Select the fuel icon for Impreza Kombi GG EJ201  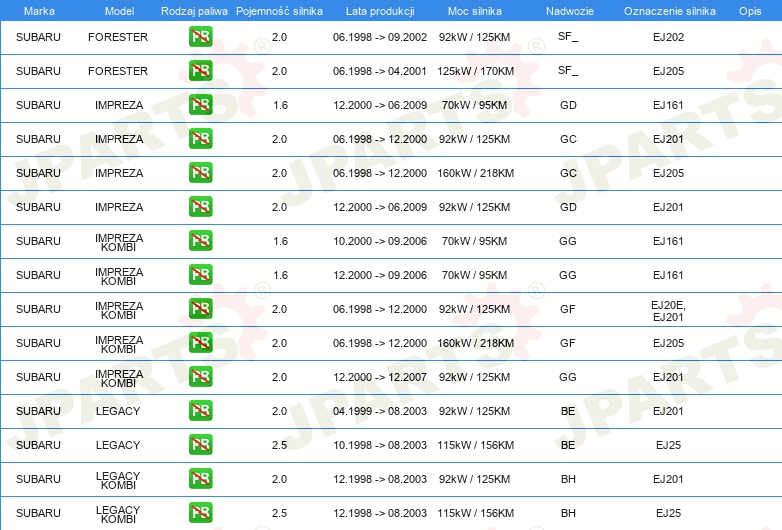point(200,376)
